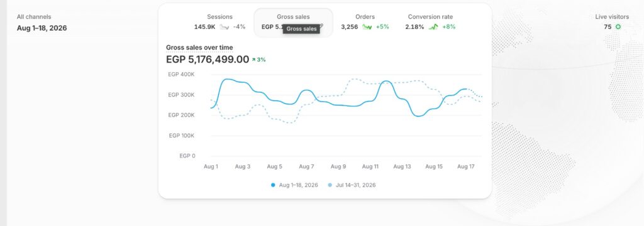Viewport: 644px width, 226px height.
Task: Click the Gross sales over time heading
Action: (x=199, y=48)
